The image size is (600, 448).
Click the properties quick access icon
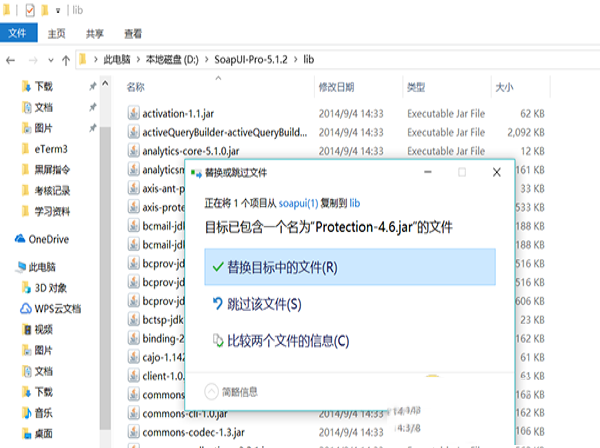click(30, 10)
